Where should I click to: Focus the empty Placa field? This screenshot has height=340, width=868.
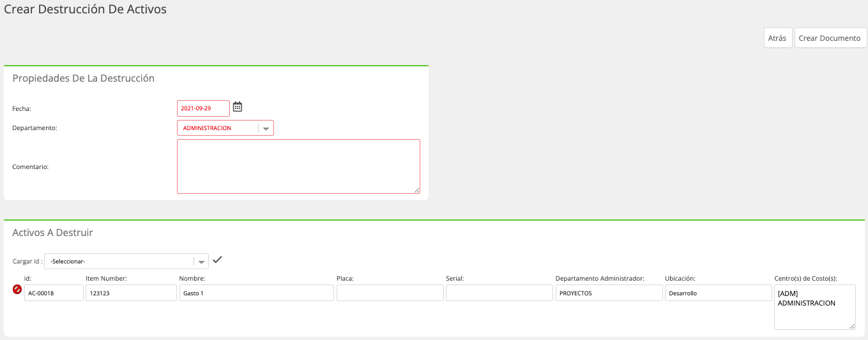tap(390, 293)
